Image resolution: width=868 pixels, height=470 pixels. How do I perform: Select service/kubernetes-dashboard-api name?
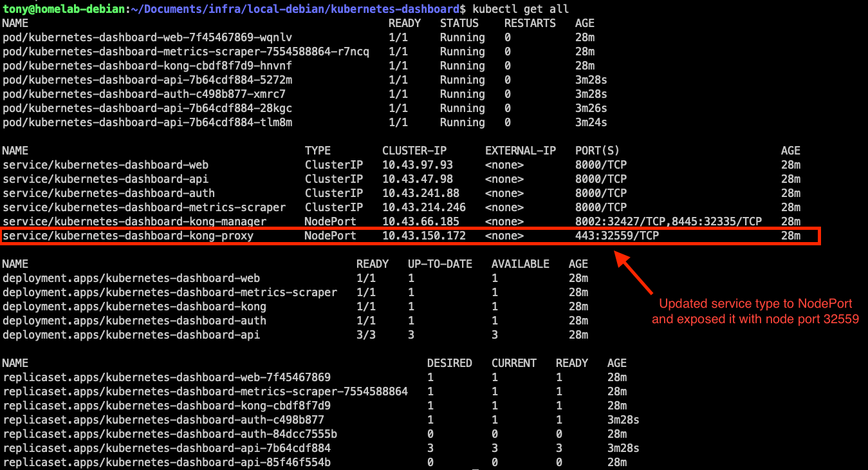(x=106, y=179)
